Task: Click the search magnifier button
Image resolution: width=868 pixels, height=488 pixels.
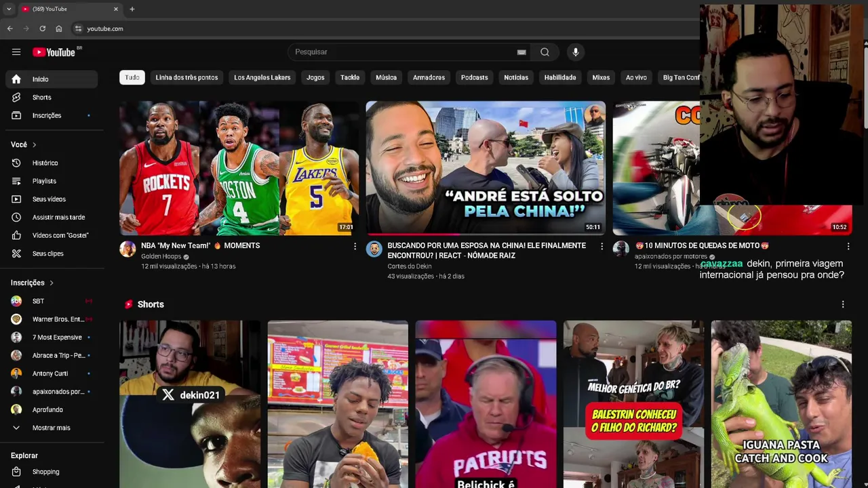Action: click(x=545, y=52)
